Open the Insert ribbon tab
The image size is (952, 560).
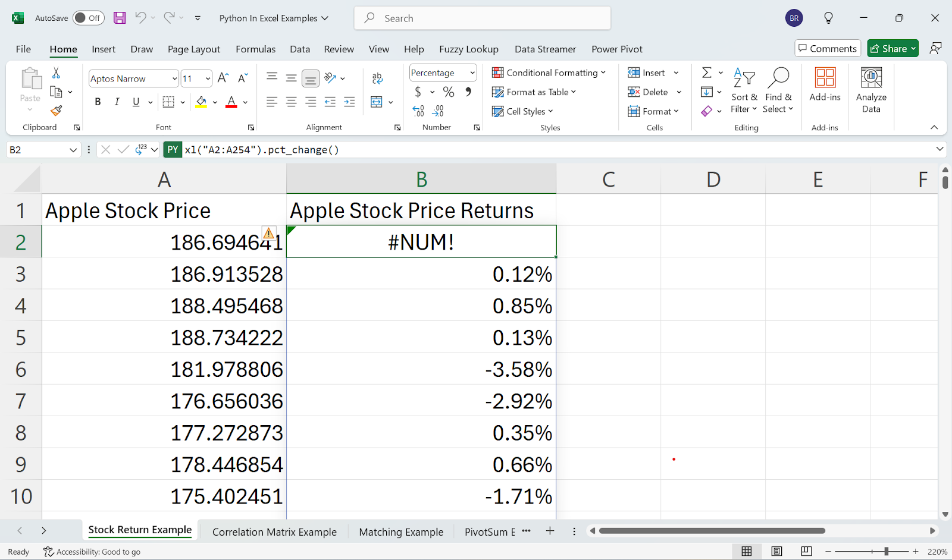pos(104,49)
